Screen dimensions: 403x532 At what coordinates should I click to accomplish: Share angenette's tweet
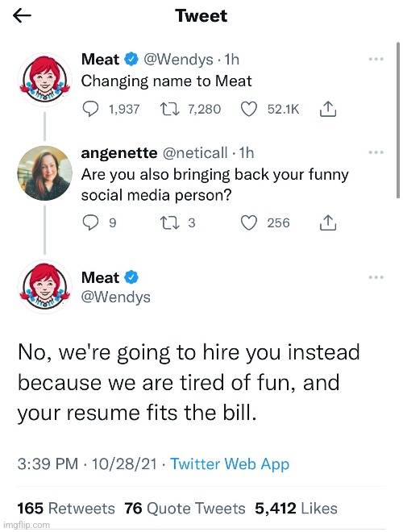[328, 223]
